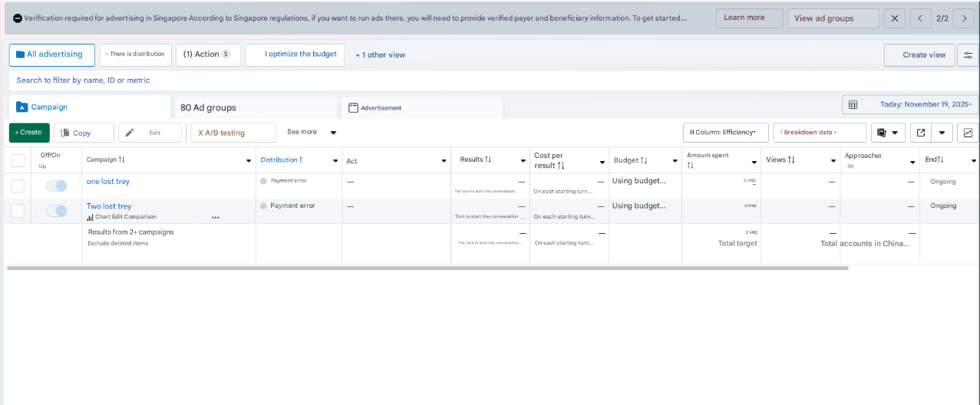Show the + 1 other view link

pos(381,55)
